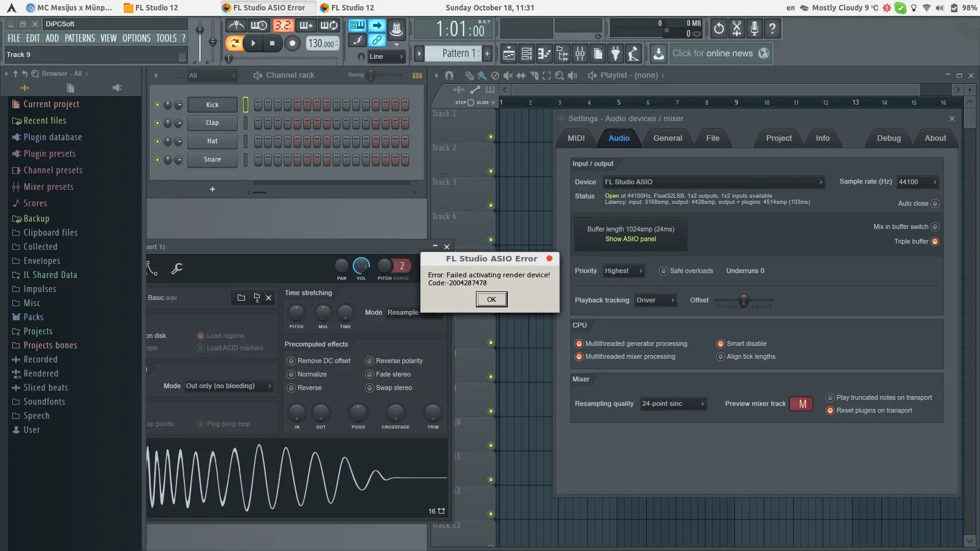Select the Playlist delete tool
The image size is (980, 551).
[x=495, y=75]
